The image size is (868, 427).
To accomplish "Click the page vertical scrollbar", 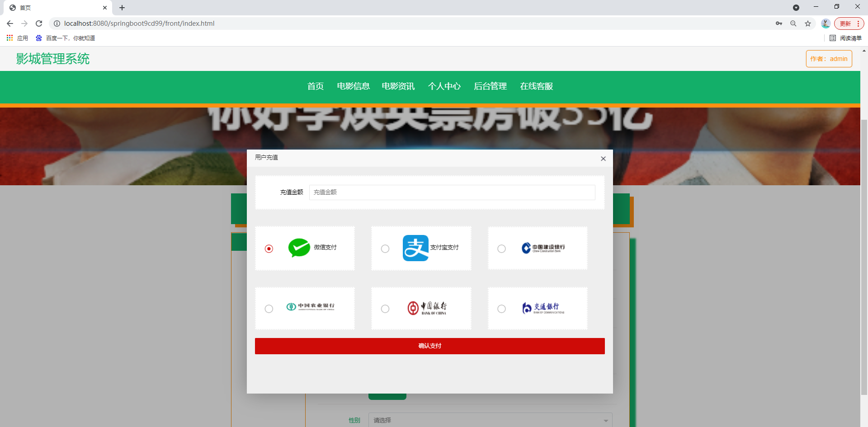I will 864,258.
